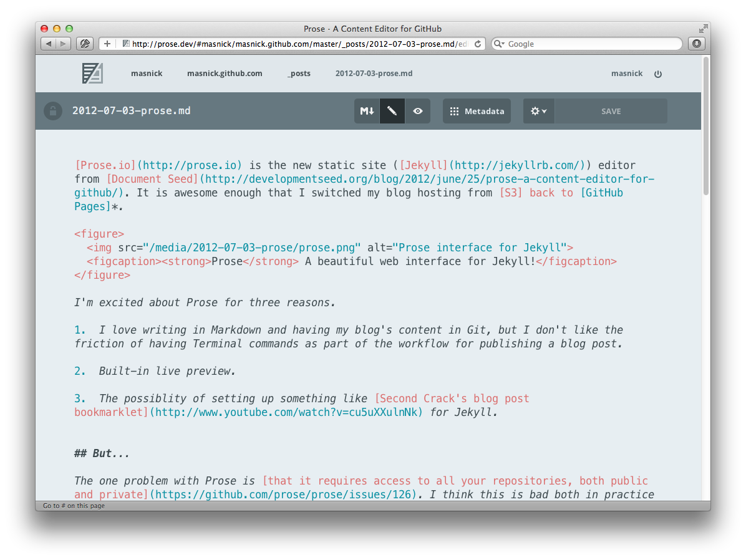This screenshot has width=746, height=560.
Task: Click the '[Document Seed]' link text
Action: (x=152, y=180)
